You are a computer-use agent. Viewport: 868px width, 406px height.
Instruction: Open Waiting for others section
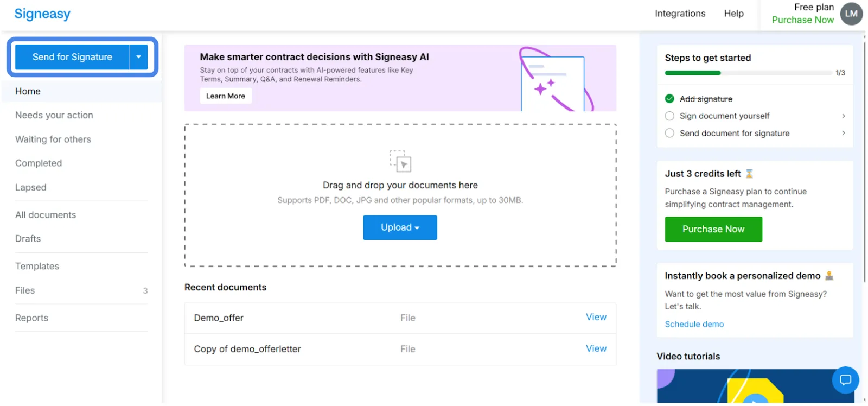[53, 139]
